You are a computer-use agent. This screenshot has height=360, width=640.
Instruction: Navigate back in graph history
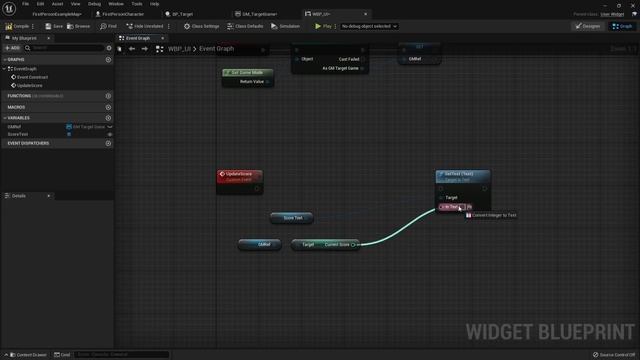point(132,49)
